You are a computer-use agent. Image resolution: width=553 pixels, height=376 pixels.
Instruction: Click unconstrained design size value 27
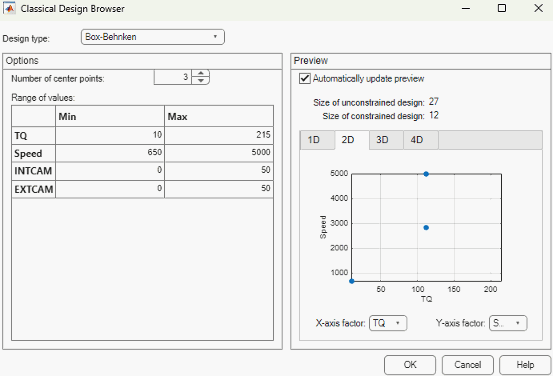click(x=433, y=102)
